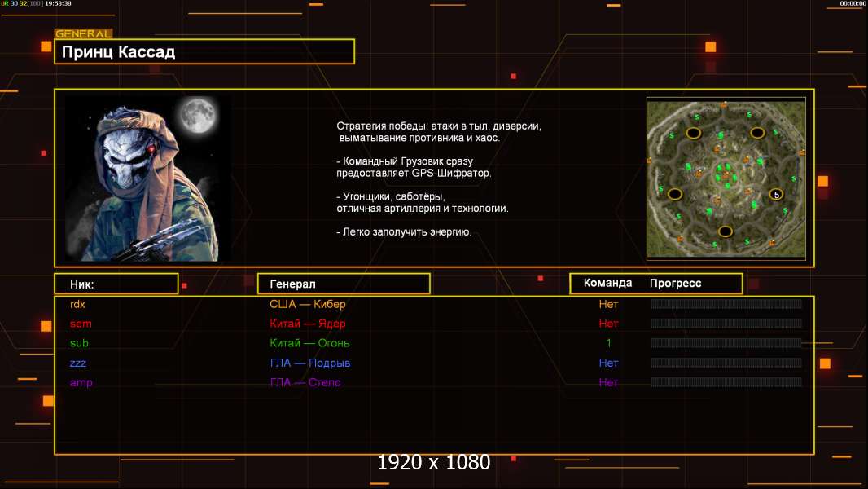Viewport: 868px width, 489px height.
Task: Click general entry Китай — Огонь
Action: tap(310, 343)
